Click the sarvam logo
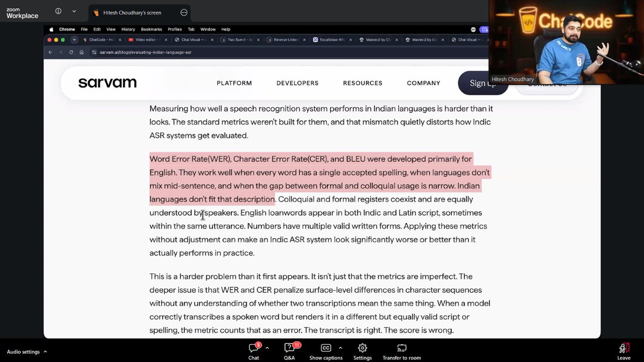This screenshot has width=644, height=362. pyautogui.click(x=107, y=83)
